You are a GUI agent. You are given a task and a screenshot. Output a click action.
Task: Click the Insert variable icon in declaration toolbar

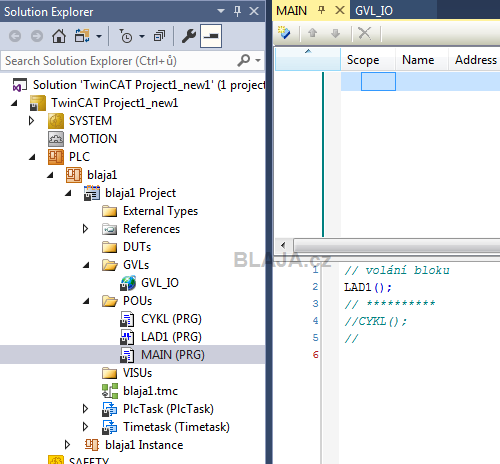[x=284, y=33]
